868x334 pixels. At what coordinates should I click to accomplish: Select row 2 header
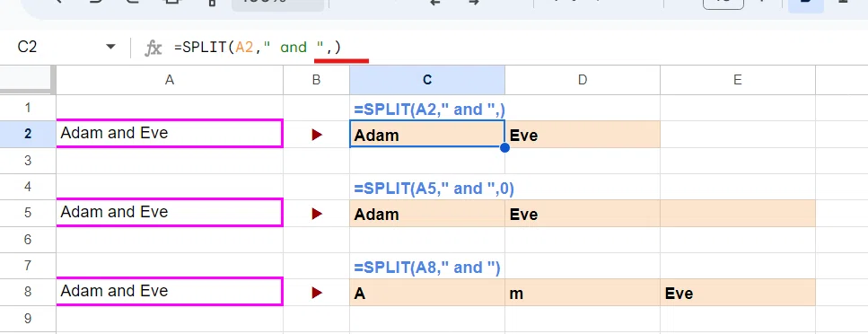(x=28, y=134)
